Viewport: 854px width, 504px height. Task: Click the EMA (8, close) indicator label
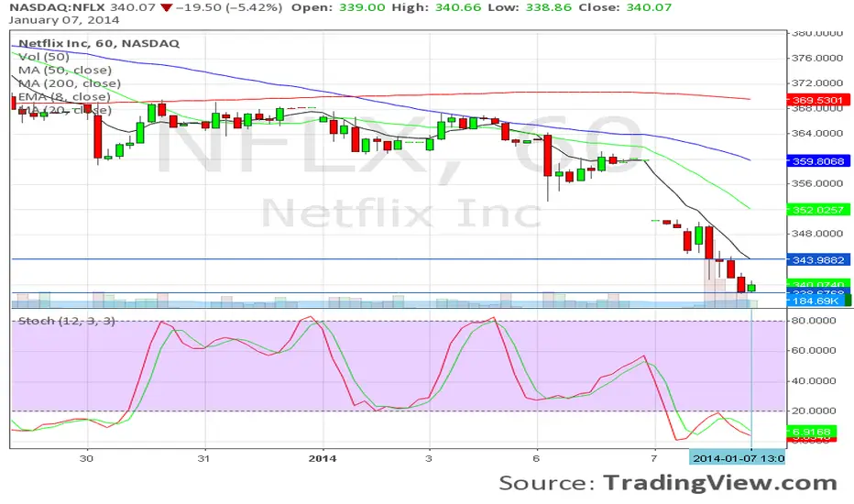[64, 96]
